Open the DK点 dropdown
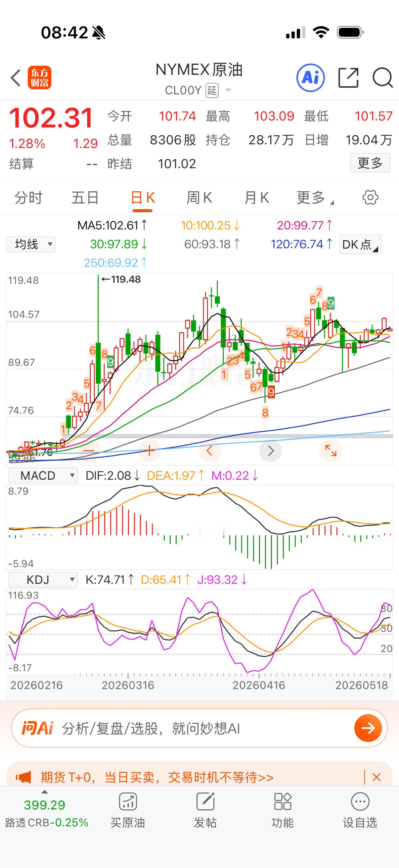The height and width of the screenshot is (868, 399). 360,244
